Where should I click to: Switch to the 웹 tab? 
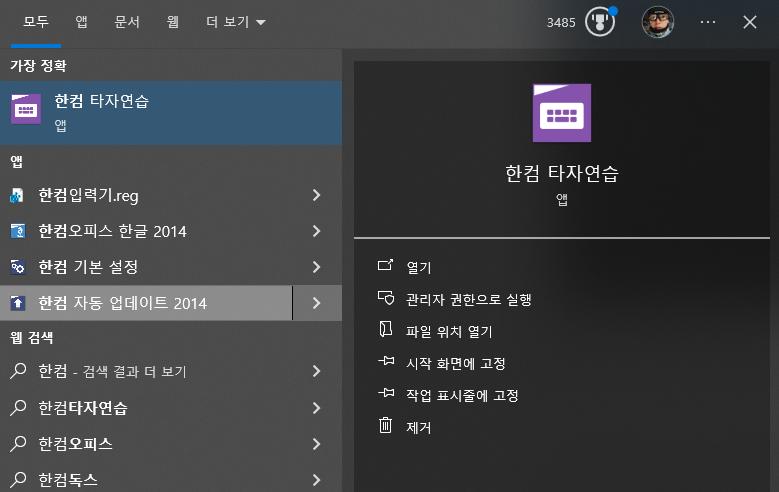172,22
